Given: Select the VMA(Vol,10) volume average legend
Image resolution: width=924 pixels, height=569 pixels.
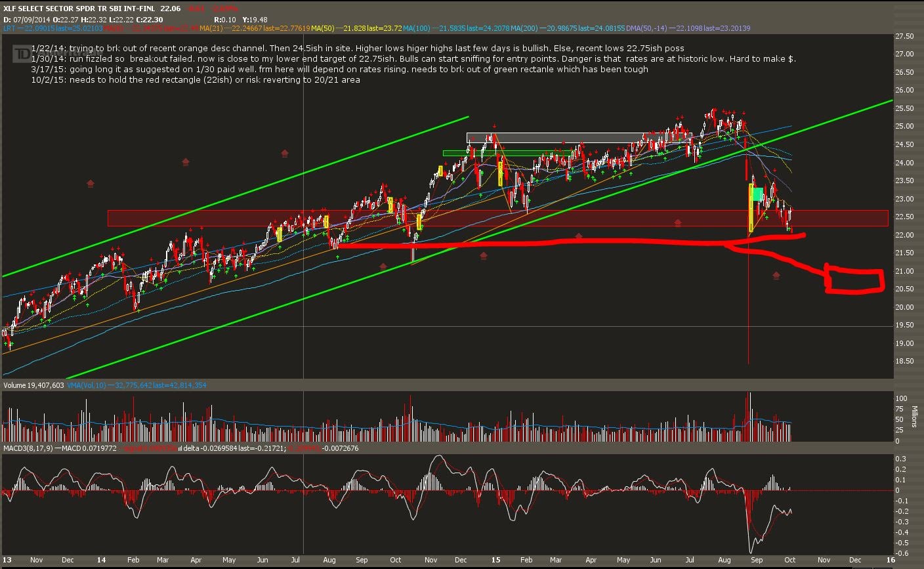Looking at the screenshot, I should (x=136, y=385).
